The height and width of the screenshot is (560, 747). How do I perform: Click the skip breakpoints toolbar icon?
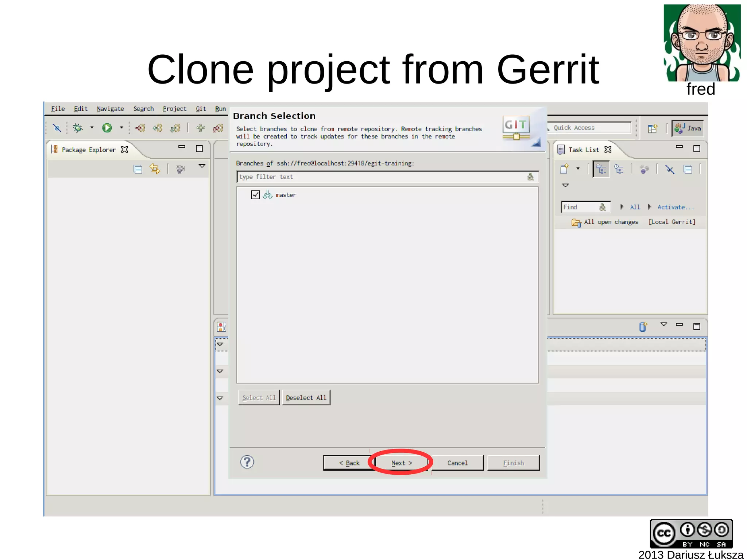(x=57, y=128)
